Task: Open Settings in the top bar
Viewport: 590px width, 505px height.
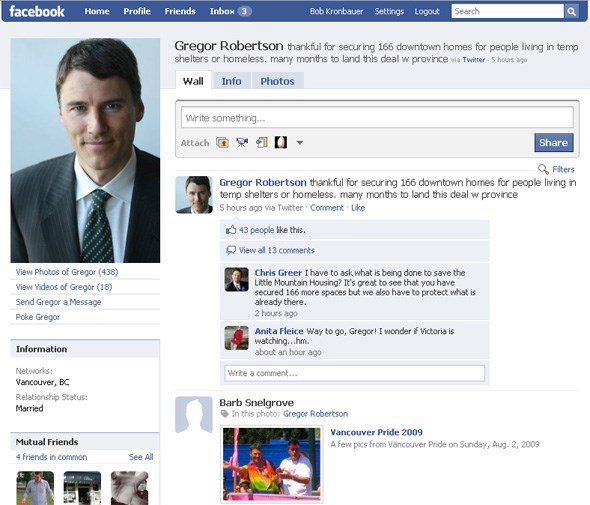Action: (389, 11)
